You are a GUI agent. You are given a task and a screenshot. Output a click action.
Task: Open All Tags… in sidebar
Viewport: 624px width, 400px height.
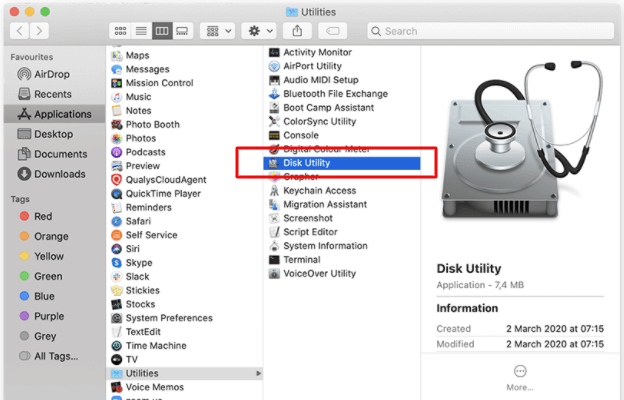click(x=56, y=356)
